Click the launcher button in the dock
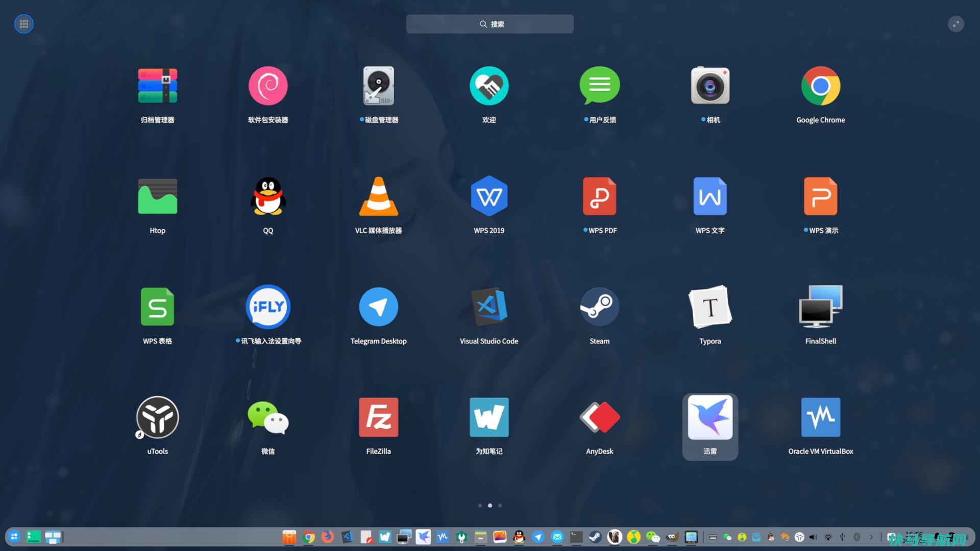The image size is (980, 551). pyautogui.click(x=14, y=537)
